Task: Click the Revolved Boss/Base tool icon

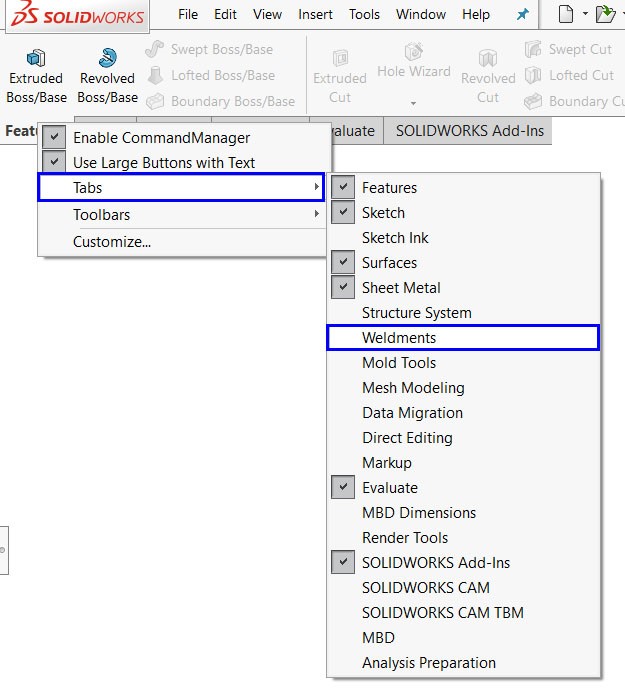Action: [x=108, y=58]
